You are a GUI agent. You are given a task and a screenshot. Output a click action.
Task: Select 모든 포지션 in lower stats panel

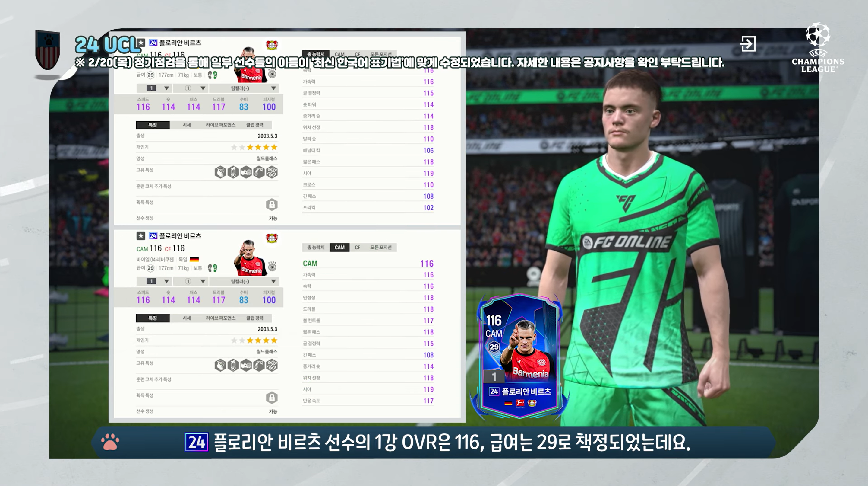click(381, 247)
